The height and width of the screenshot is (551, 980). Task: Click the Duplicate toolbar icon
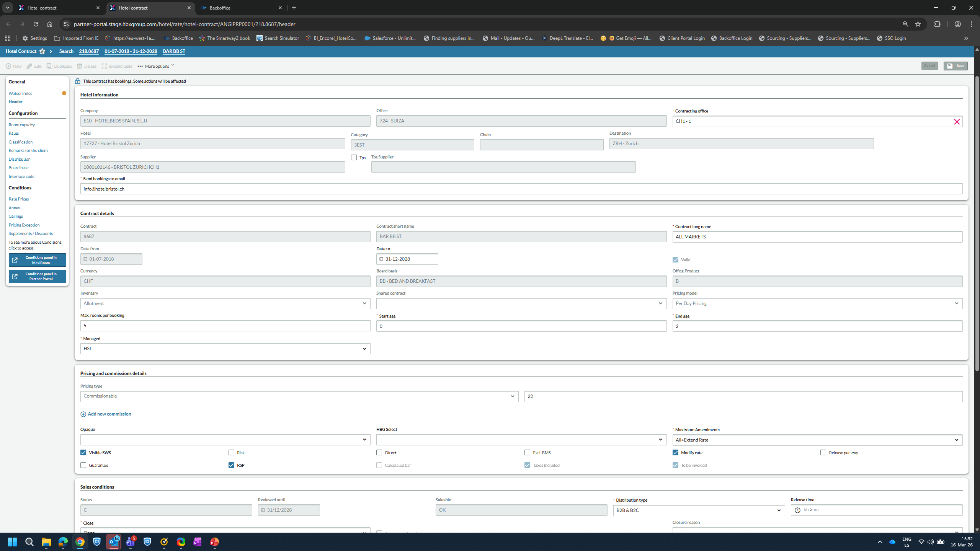coord(49,66)
